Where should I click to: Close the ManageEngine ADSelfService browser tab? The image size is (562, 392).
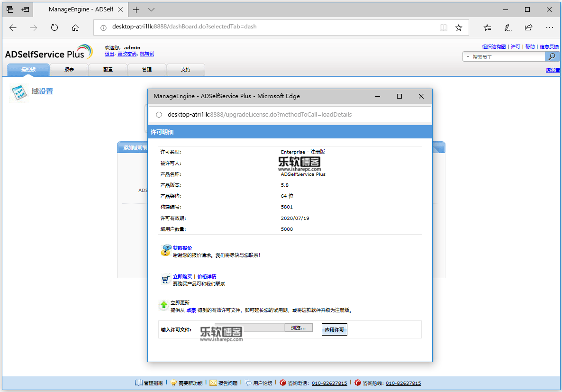click(x=120, y=9)
